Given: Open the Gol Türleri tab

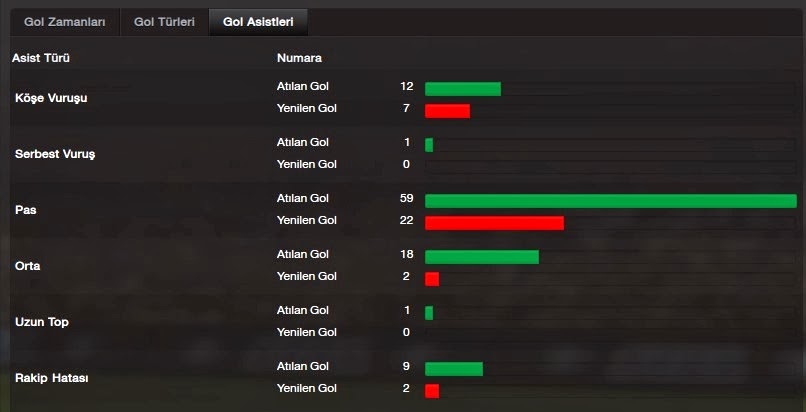Looking at the screenshot, I should pos(164,23).
